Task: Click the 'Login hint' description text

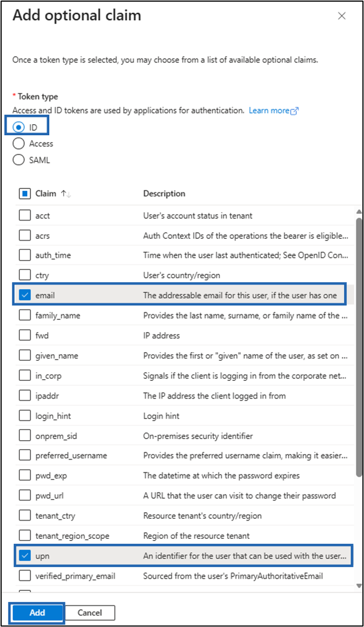Action: coord(161,416)
